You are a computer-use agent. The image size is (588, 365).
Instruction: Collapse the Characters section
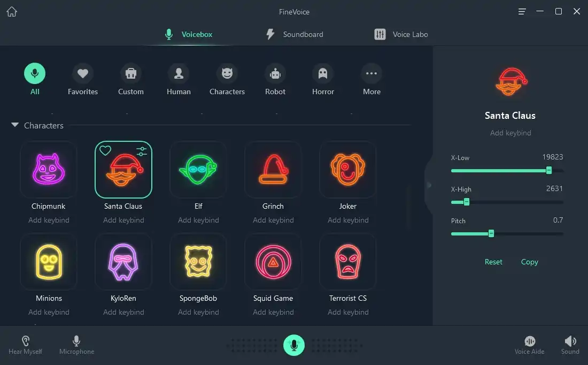(x=15, y=125)
